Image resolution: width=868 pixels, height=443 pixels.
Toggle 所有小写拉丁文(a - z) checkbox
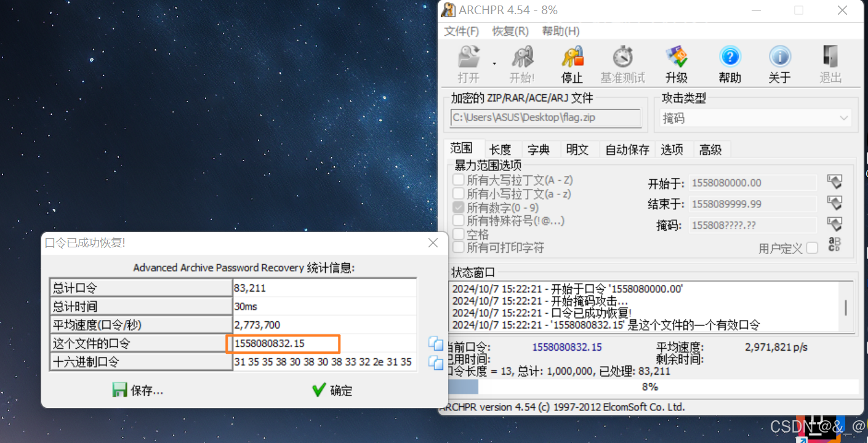(x=458, y=194)
